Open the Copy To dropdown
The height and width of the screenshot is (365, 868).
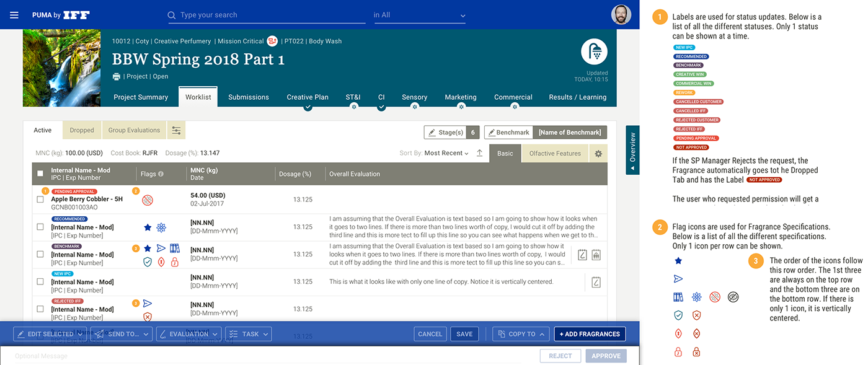[521, 334]
